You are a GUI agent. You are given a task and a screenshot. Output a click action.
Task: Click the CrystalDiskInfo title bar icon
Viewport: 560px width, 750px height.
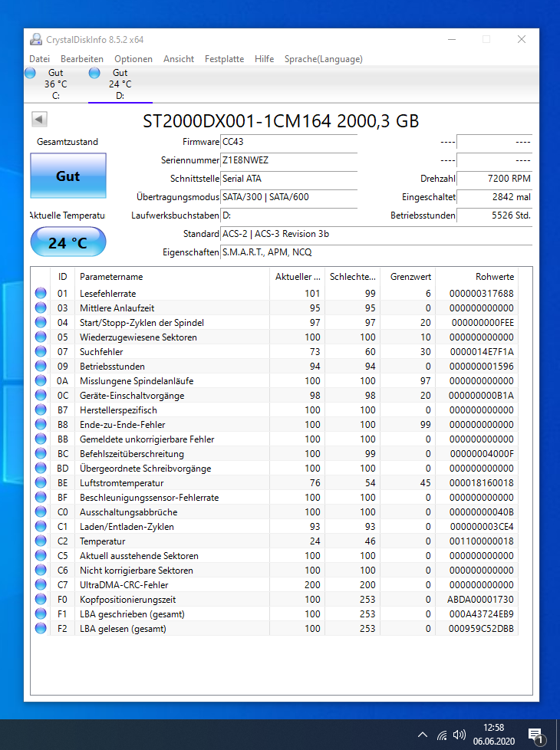(x=35, y=40)
